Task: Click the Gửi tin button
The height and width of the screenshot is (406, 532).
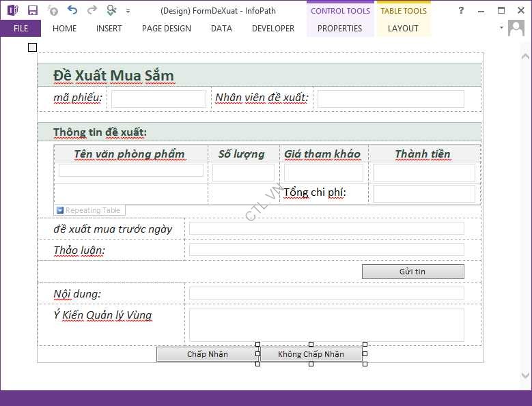Action: pos(412,272)
